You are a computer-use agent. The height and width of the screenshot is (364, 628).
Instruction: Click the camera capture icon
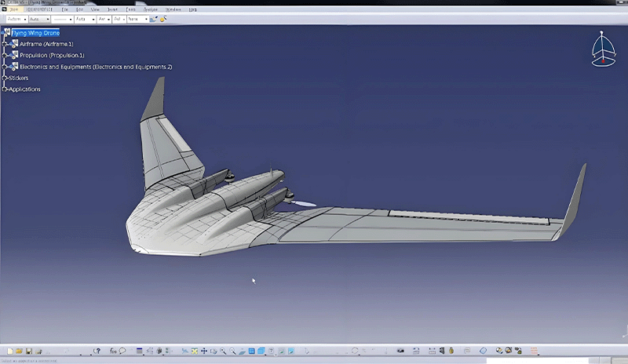point(400,351)
